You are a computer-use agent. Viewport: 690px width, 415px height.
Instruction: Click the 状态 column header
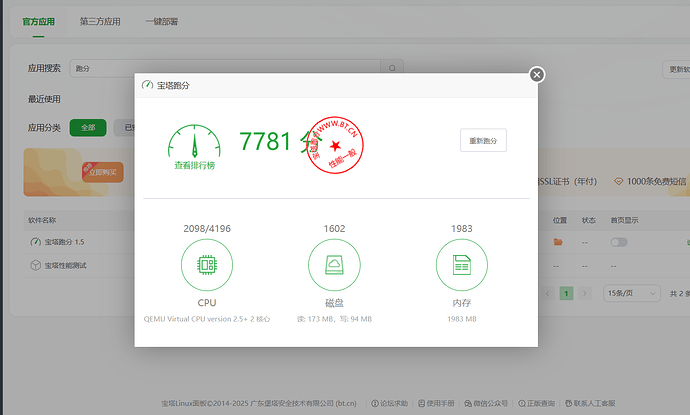tap(588, 220)
